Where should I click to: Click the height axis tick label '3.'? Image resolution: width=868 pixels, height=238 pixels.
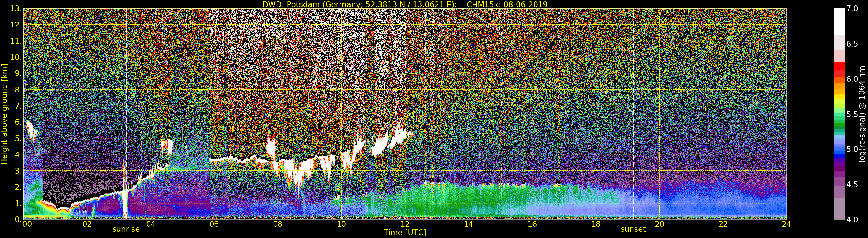pos(18,171)
